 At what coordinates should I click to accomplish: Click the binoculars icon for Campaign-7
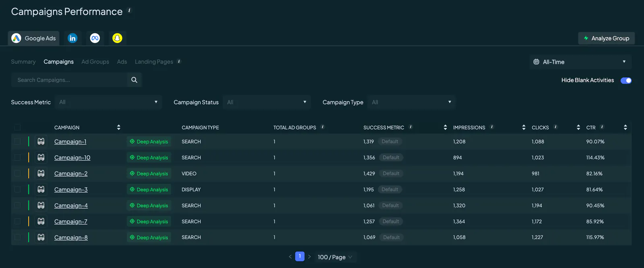[x=41, y=221]
